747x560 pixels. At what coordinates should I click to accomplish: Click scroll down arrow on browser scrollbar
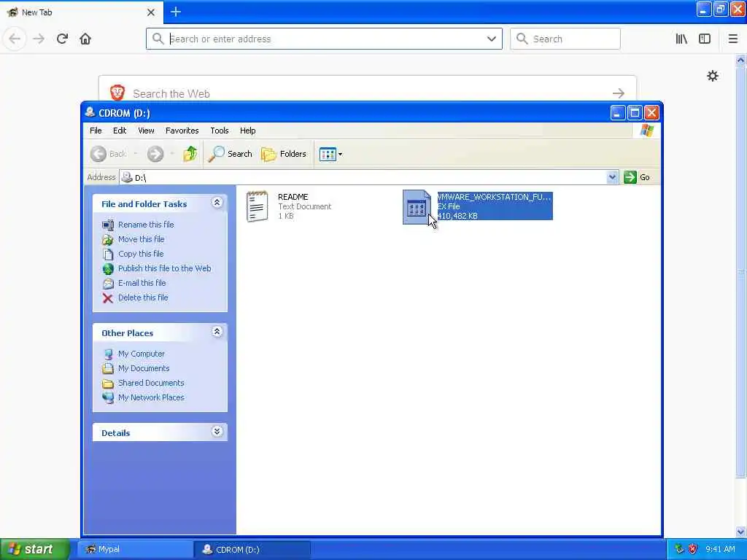coord(741,532)
